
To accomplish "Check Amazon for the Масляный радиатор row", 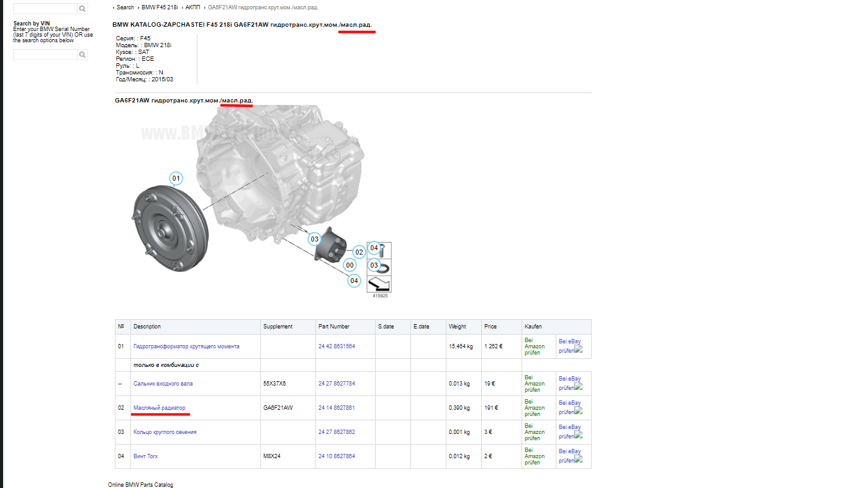I will click(535, 408).
